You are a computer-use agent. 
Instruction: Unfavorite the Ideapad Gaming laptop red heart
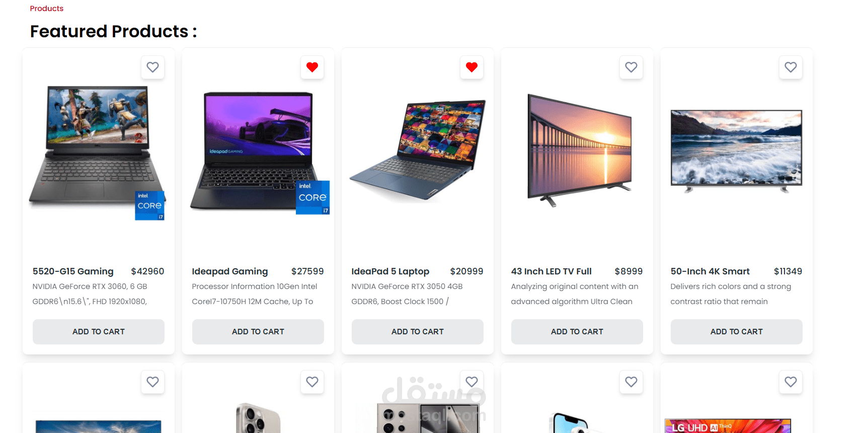(x=312, y=67)
